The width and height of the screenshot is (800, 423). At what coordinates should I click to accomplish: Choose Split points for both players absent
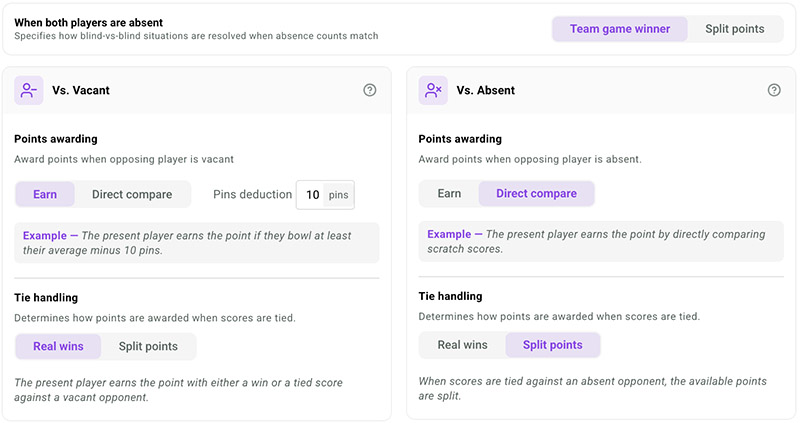735,29
